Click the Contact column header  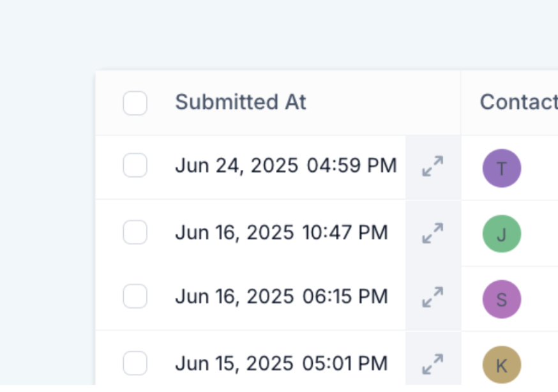click(518, 102)
